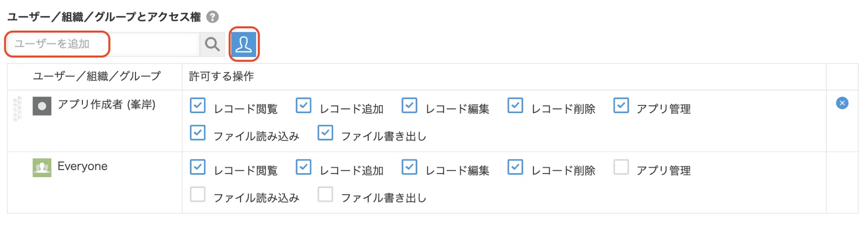Uncheck レコード編集 for Everyone

coord(409,167)
